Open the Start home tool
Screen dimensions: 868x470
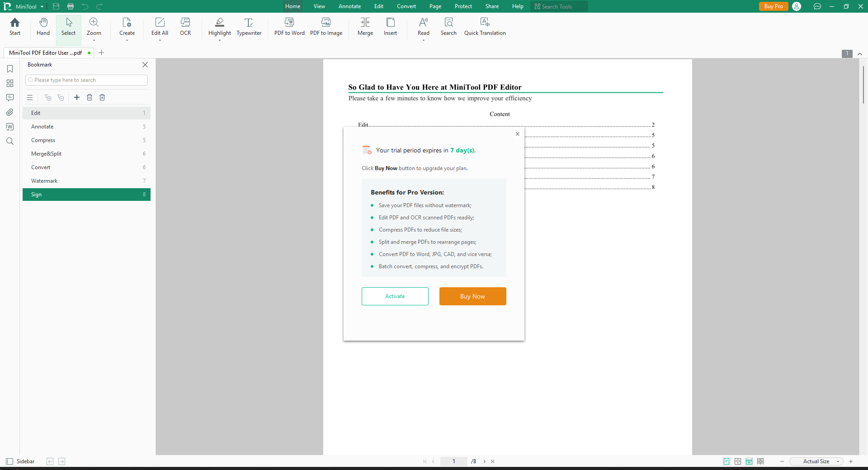[15, 27]
